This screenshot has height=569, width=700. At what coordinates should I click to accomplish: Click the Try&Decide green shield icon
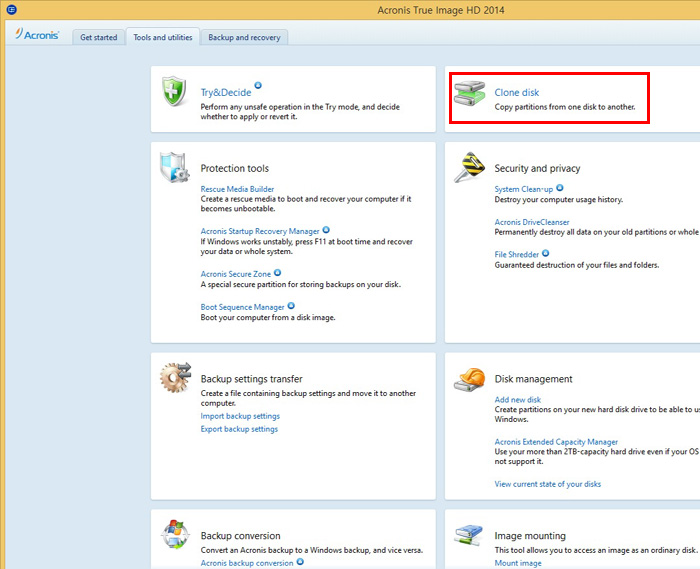tap(174, 91)
